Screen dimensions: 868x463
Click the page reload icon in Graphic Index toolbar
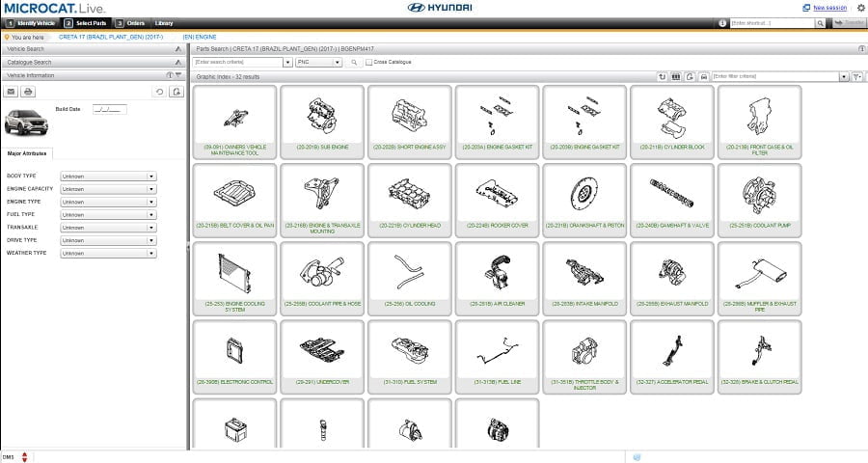(690, 76)
